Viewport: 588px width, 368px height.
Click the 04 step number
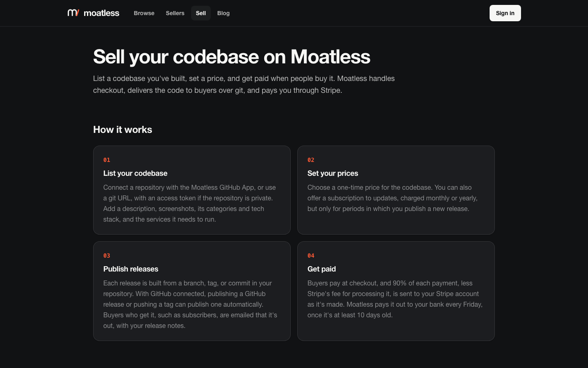tap(311, 256)
